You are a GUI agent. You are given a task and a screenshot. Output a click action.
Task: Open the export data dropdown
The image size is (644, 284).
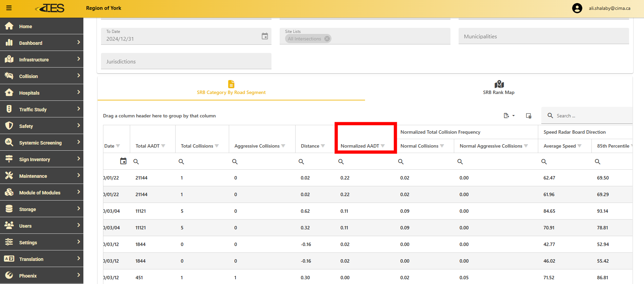click(509, 116)
